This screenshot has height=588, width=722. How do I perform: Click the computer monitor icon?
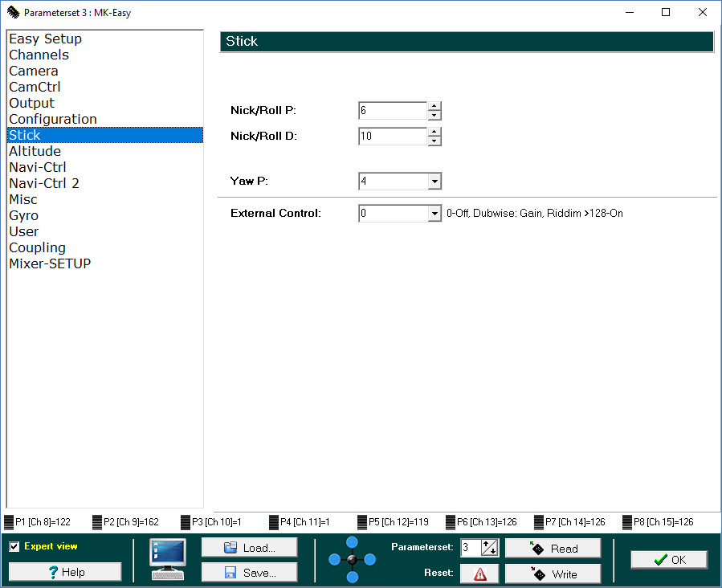167,559
